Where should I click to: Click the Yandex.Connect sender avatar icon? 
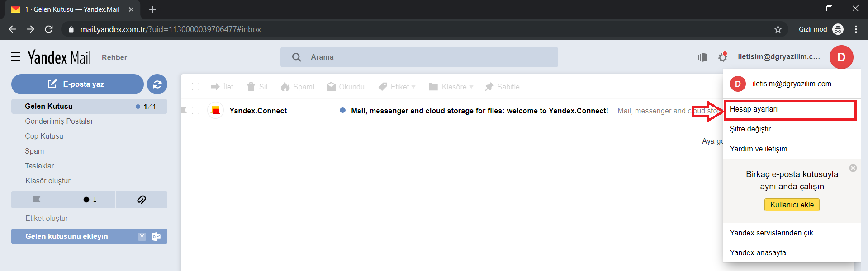[216, 111]
